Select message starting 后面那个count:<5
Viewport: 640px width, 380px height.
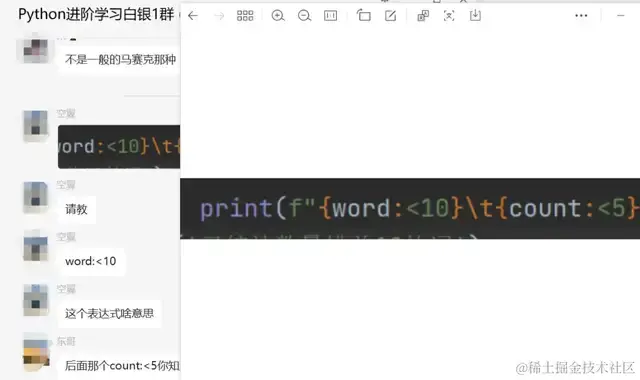122,366
